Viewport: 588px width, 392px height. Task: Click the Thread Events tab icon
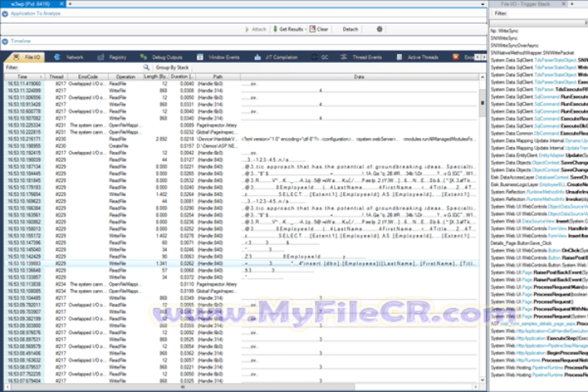[x=344, y=57]
